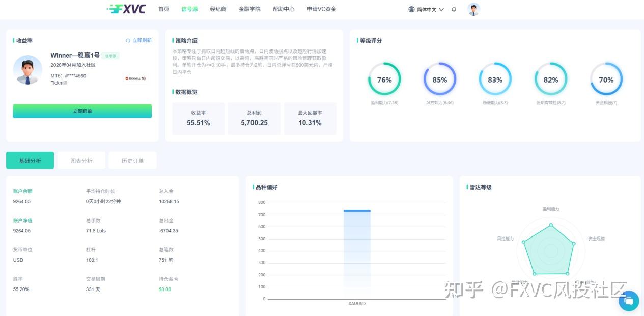The height and width of the screenshot is (316, 644).
Task: Click the 最大回撤率 10.31% card
Action: 310,118
